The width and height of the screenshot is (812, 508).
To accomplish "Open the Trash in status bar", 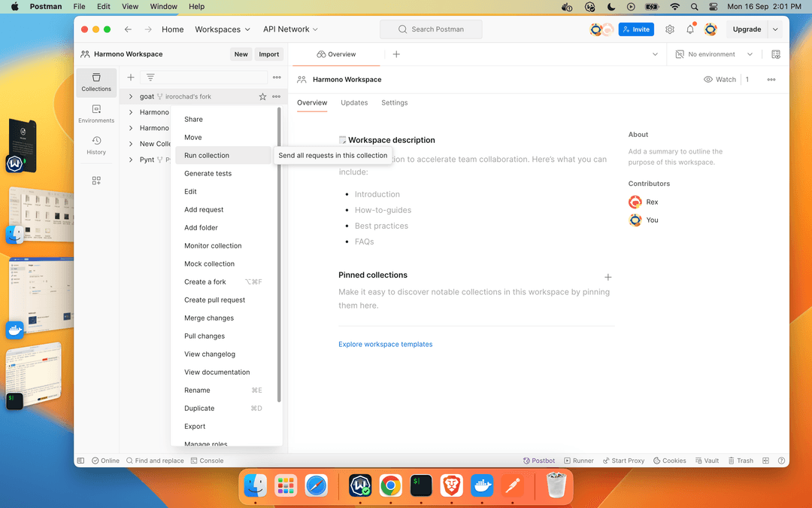I will pyautogui.click(x=740, y=461).
